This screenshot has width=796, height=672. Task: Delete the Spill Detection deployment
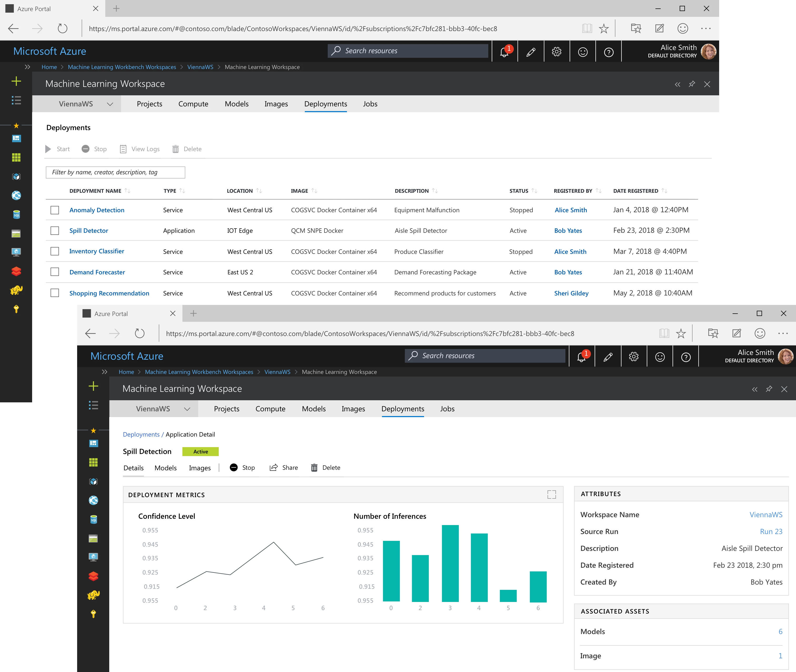[326, 467]
